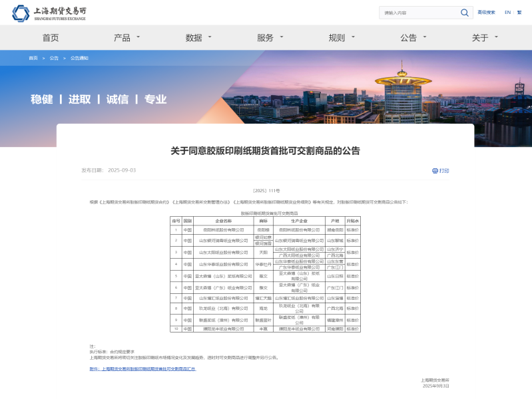Expand the 产品 dropdown menu
The width and height of the screenshot is (532, 399).
click(x=127, y=38)
